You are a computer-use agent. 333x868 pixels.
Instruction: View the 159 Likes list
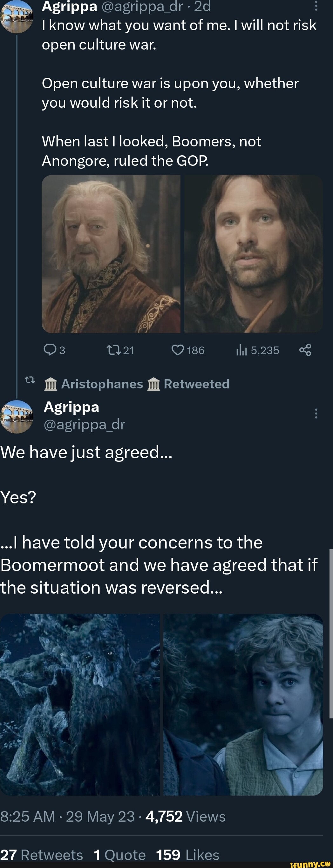[188, 855]
